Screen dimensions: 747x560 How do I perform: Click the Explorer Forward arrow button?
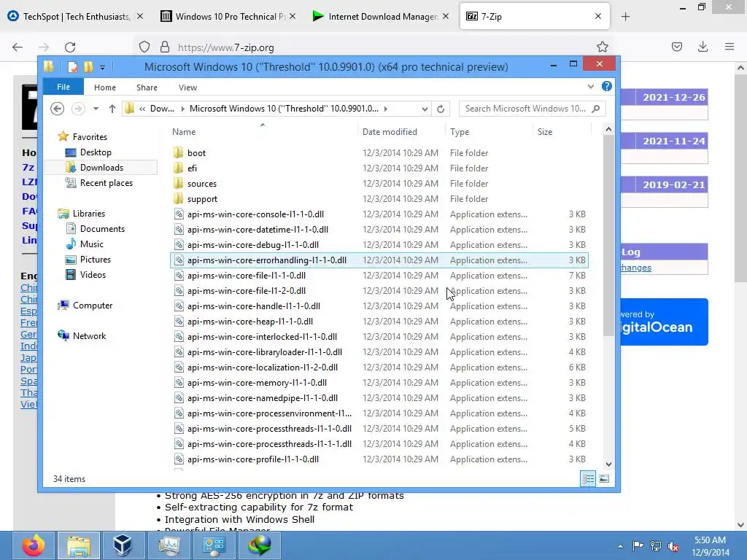point(78,109)
